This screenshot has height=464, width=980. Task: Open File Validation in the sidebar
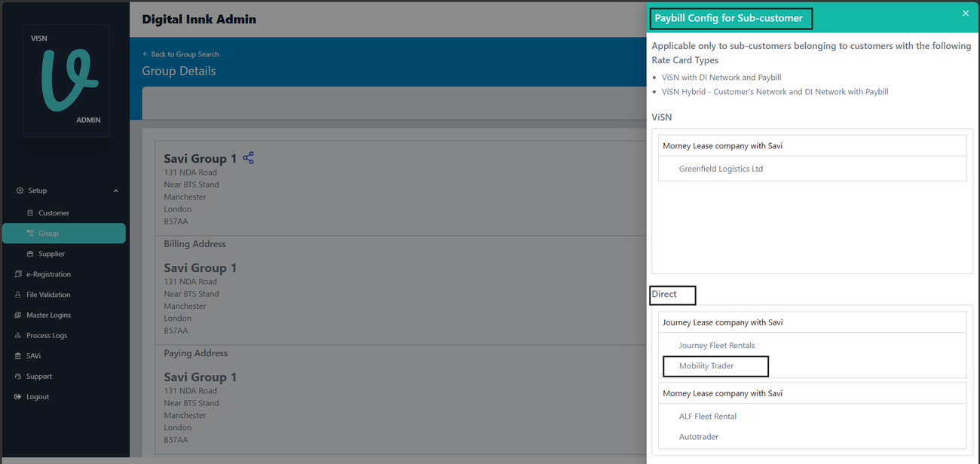click(48, 295)
